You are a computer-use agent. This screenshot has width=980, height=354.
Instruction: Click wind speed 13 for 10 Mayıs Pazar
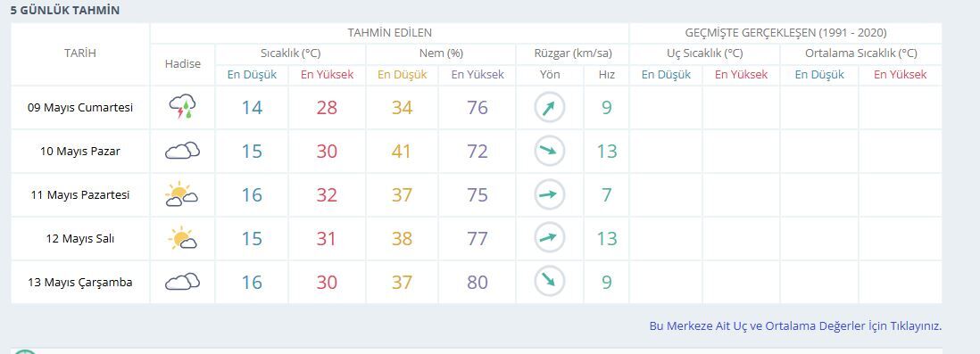point(606,151)
